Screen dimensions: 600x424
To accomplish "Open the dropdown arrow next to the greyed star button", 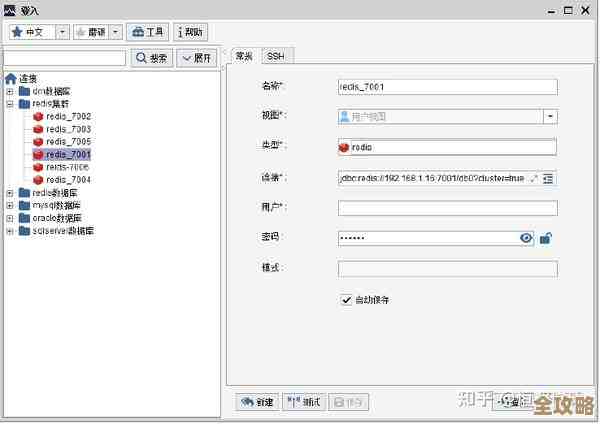I will click(116, 32).
